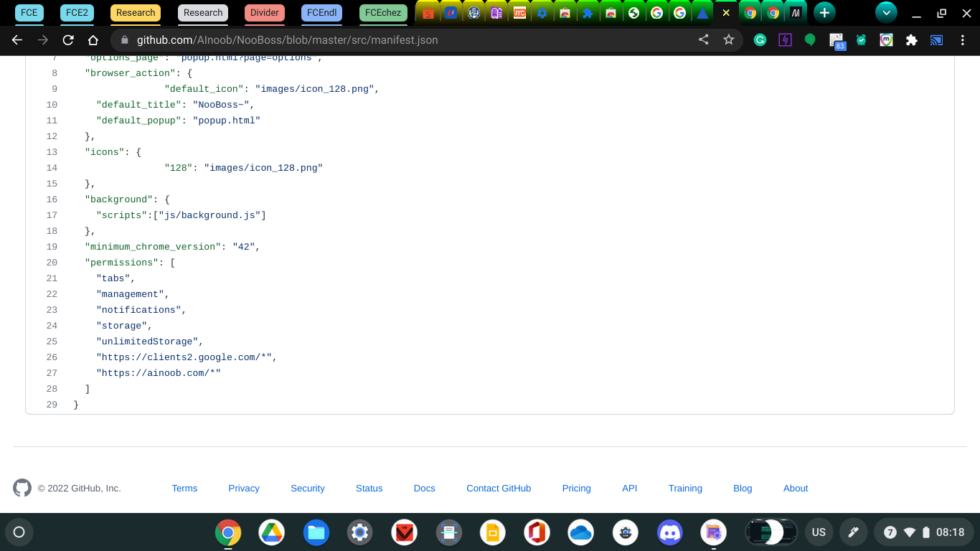
Task: Open the US keyboard layout indicator
Action: (819, 532)
